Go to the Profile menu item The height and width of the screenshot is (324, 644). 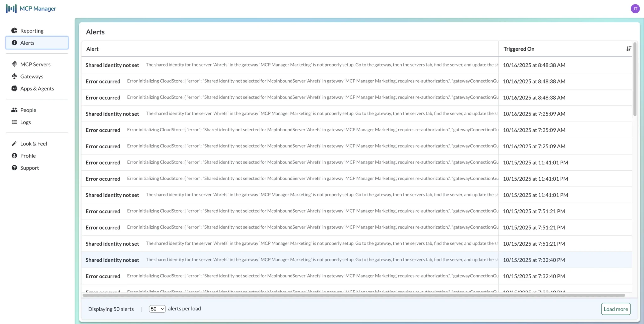tap(28, 156)
